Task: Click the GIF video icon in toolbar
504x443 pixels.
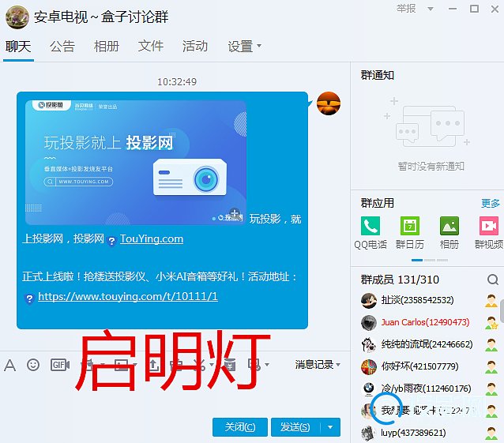Action: (60, 365)
